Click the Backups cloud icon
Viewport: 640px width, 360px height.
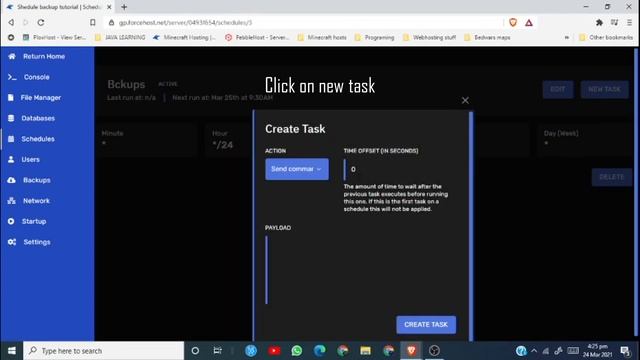[11, 180]
